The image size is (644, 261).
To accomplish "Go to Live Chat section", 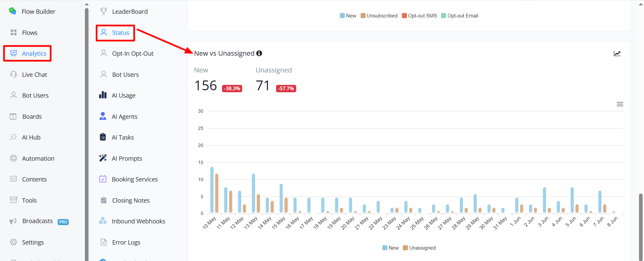I will pyautogui.click(x=29, y=74).
